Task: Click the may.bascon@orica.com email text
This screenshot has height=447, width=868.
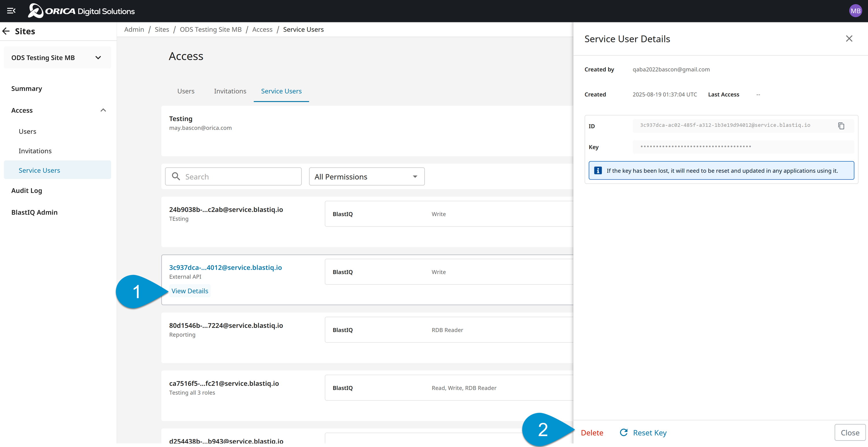Action: tap(200, 128)
